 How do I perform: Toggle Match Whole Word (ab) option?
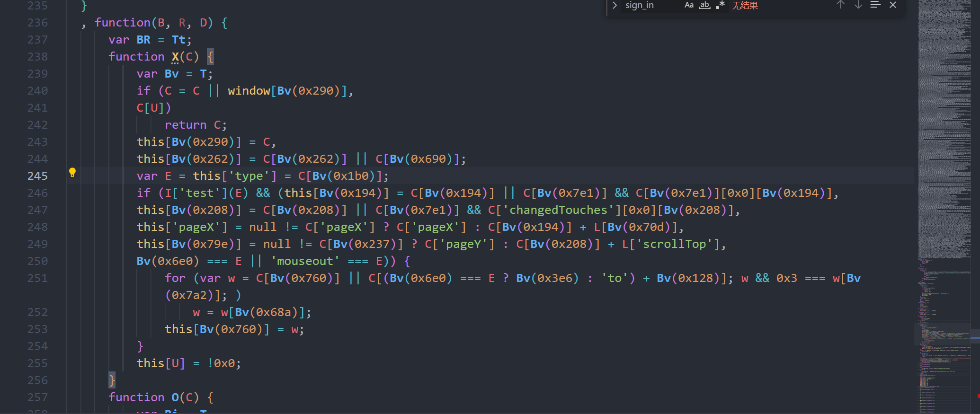(705, 5)
